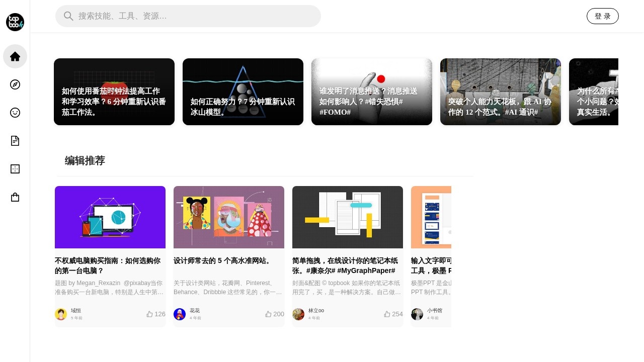Open the home icon in sidebar
The image size is (644, 362).
pos(15,56)
